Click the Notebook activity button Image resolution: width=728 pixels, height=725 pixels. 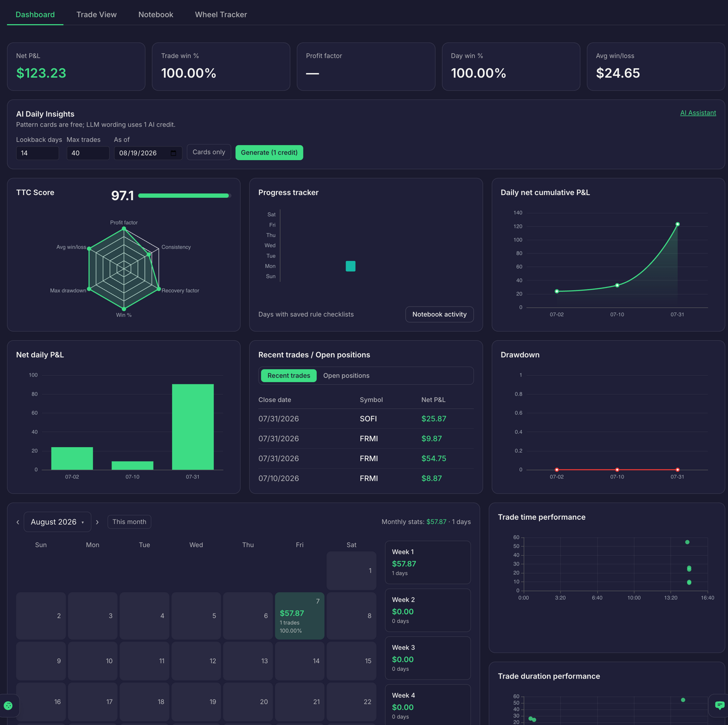coord(440,314)
